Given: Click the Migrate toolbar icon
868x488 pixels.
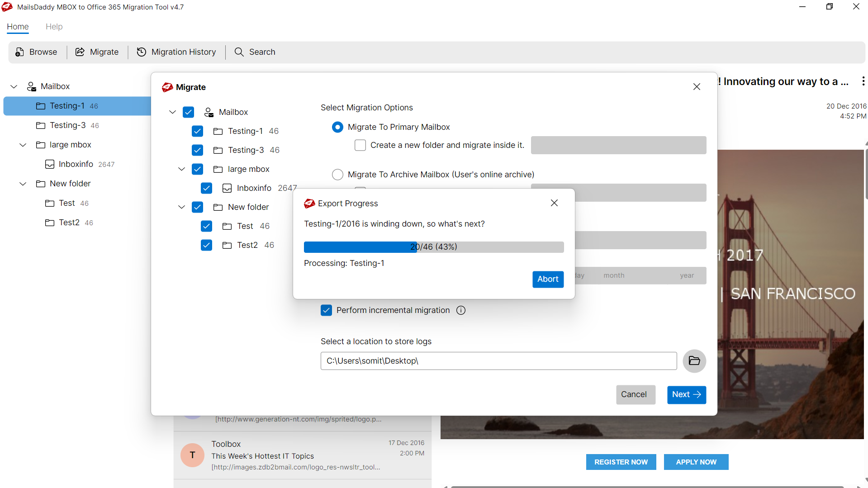Looking at the screenshot, I should tap(80, 52).
